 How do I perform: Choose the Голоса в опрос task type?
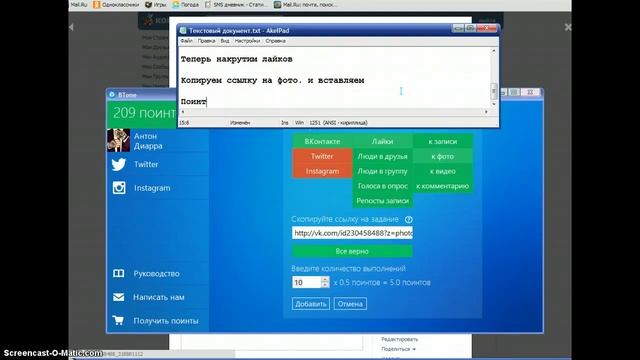(382, 186)
